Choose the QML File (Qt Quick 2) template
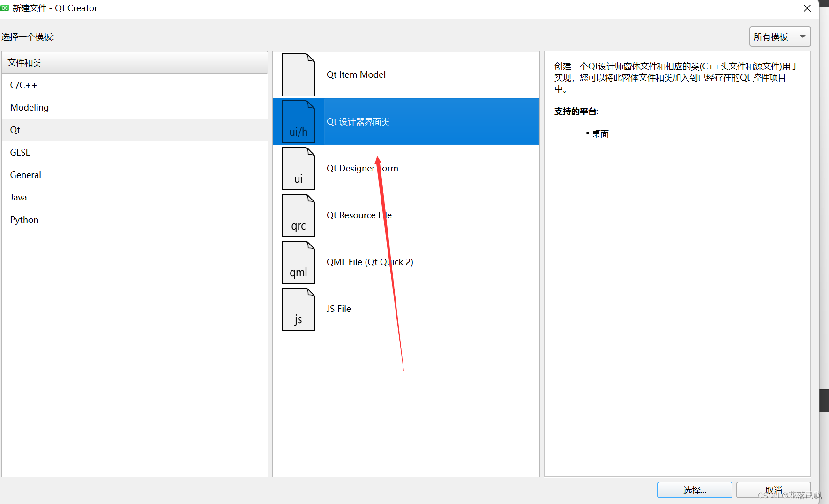 [406, 262]
